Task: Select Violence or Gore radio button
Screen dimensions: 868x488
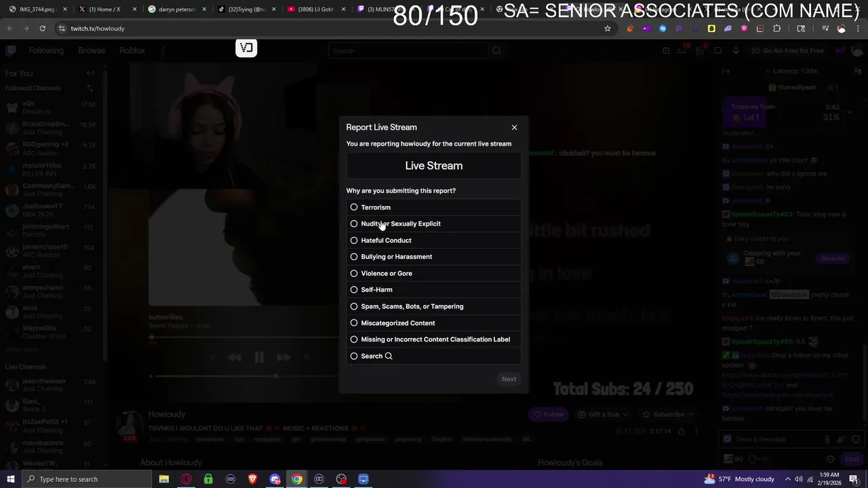Action: [x=433, y=273]
